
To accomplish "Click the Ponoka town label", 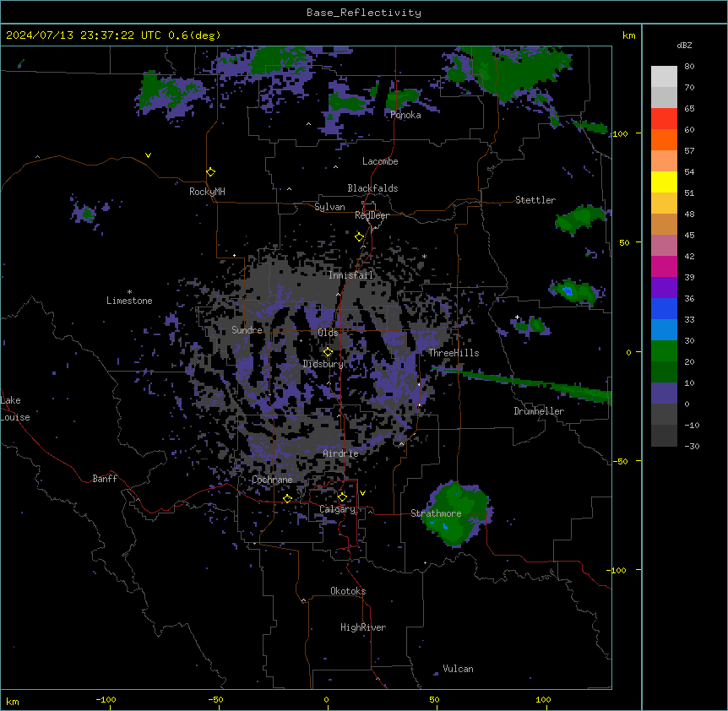I will pos(405,115).
